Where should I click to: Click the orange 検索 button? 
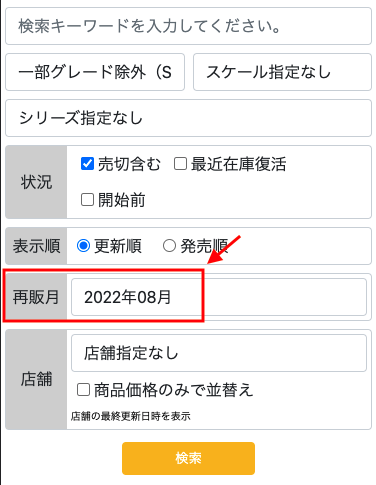tap(188, 458)
